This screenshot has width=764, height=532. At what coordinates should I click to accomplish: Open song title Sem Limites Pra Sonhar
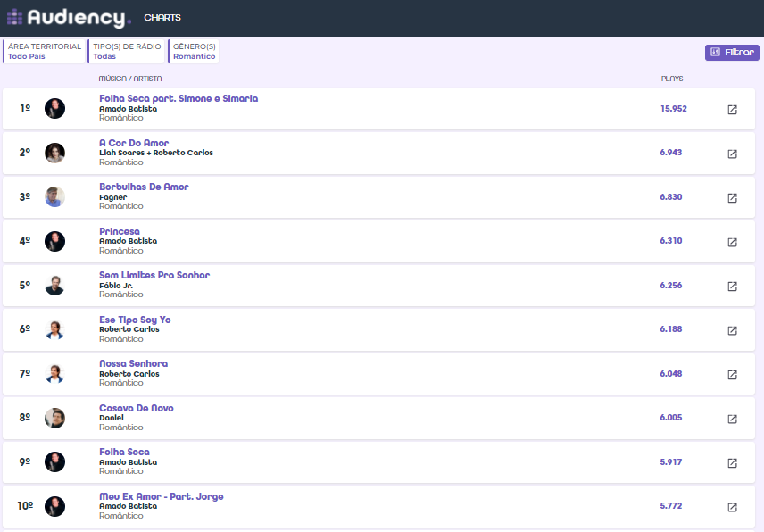click(154, 275)
